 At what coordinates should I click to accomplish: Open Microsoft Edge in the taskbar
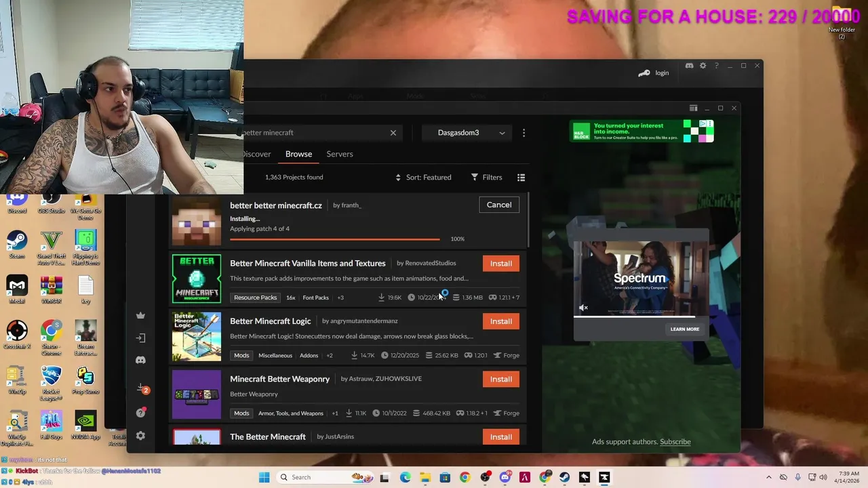[x=406, y=477]
